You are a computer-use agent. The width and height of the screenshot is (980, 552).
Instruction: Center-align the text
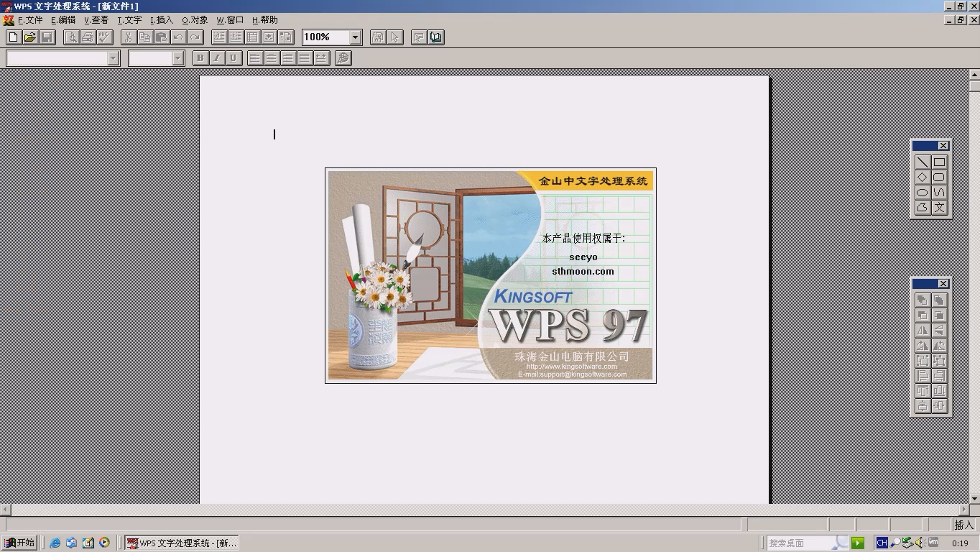(x=272, y=58)
